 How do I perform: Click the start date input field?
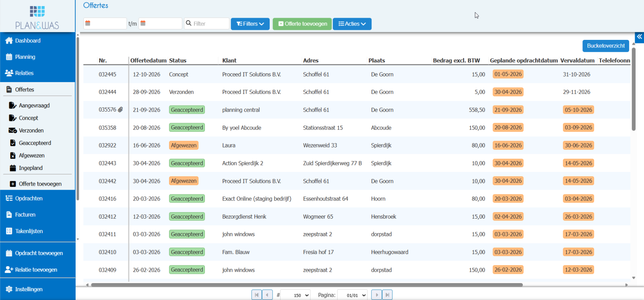tap(105, 23)
